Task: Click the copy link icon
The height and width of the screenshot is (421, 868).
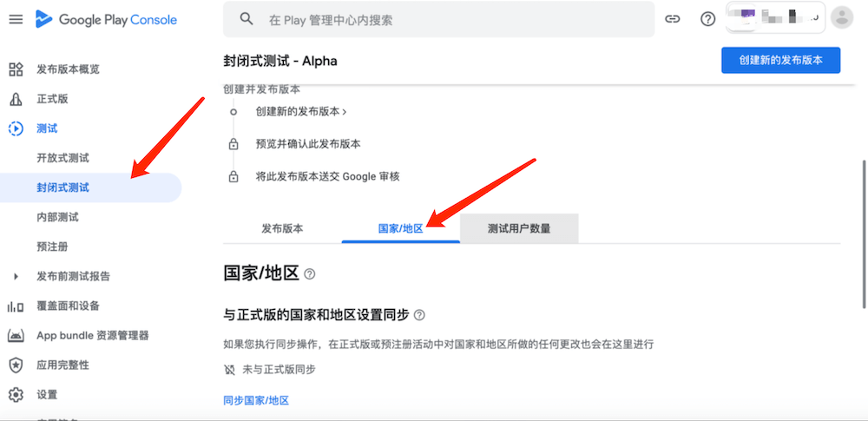Action: 672,19
